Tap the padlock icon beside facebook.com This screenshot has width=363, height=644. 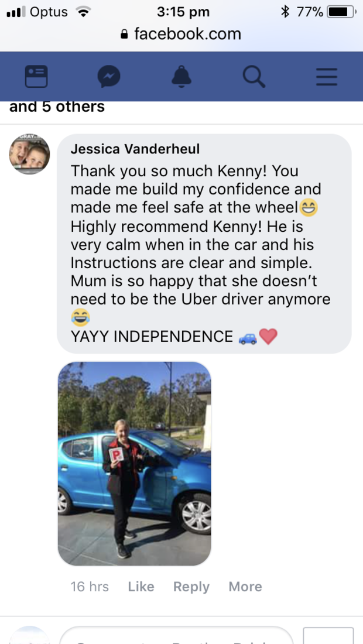[x=125, y=34]
